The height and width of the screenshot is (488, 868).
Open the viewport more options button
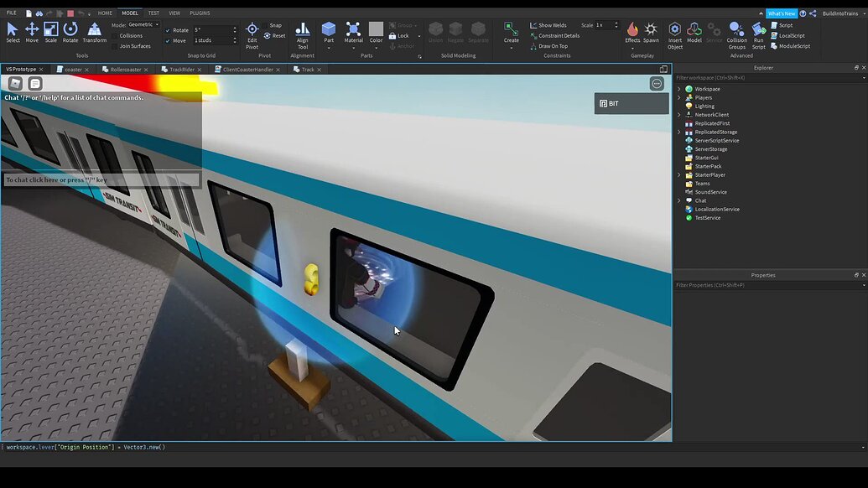tap(657, 84)
